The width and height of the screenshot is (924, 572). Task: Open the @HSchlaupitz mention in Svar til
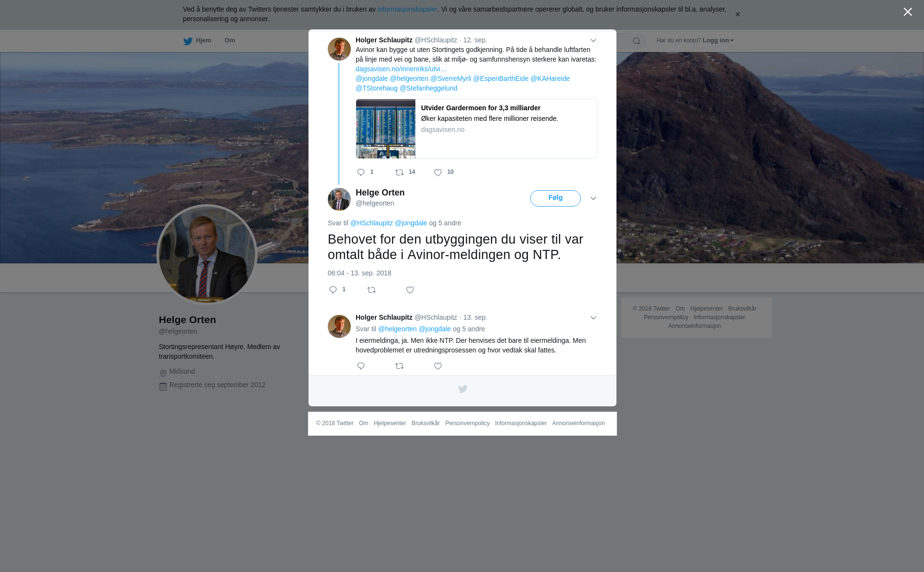click(x=372, y=223)
